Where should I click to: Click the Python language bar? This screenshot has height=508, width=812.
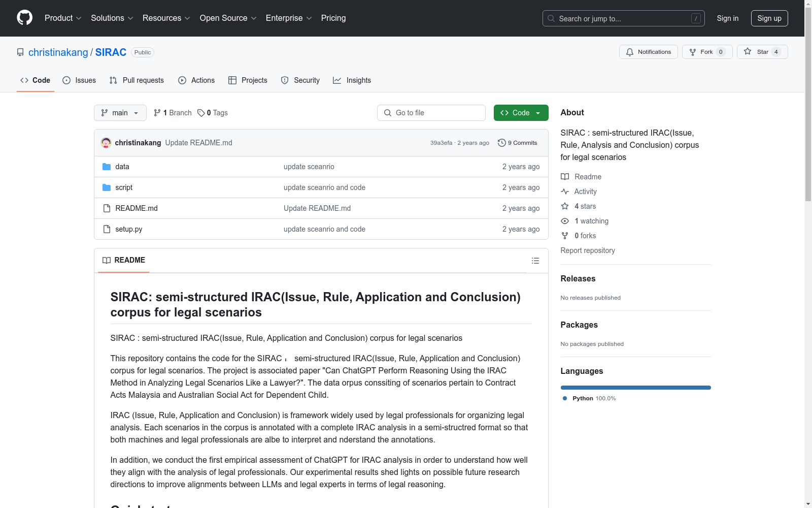[636, 388]
